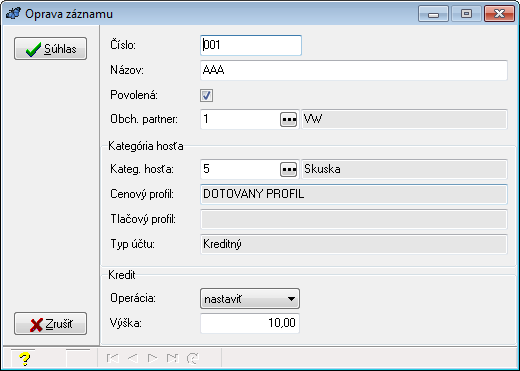Viewport: 520px width, 371px height.
Task: Go to first record navigation icon
Action: (x=113, y=358)
